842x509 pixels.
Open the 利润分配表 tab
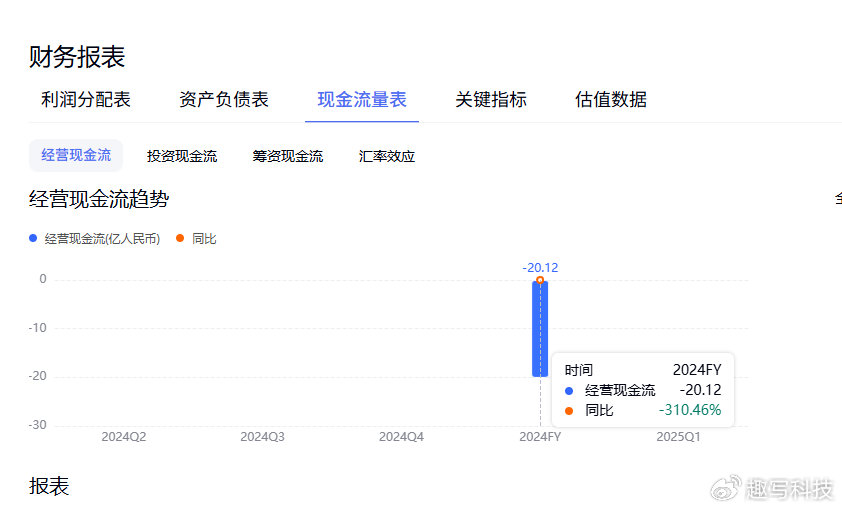(x=86, y=100)
